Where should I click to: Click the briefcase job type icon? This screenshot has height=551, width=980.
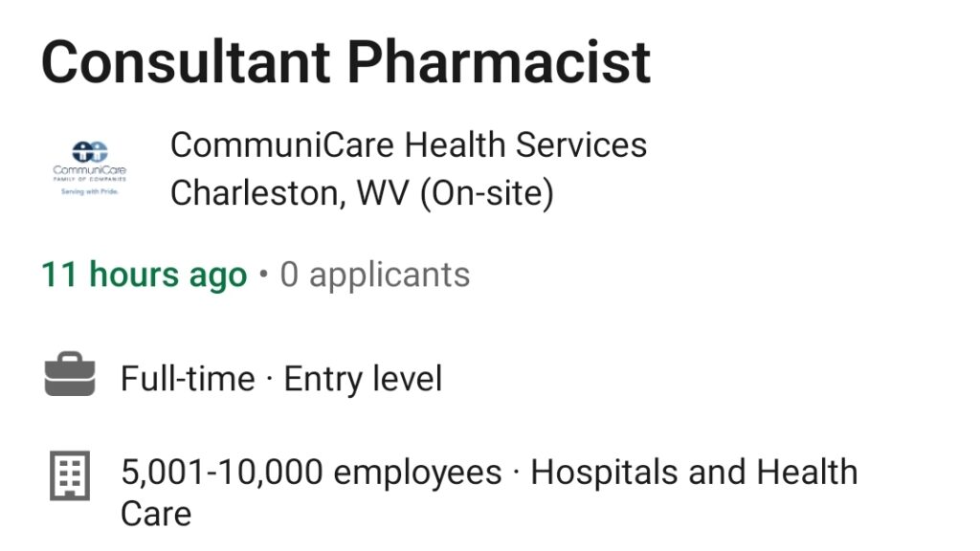[x=70, y=374]
